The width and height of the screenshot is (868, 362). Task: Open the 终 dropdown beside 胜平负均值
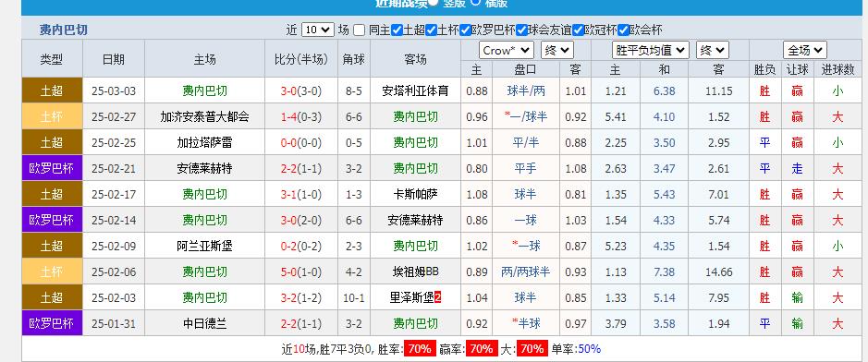(x=713, y=50)
